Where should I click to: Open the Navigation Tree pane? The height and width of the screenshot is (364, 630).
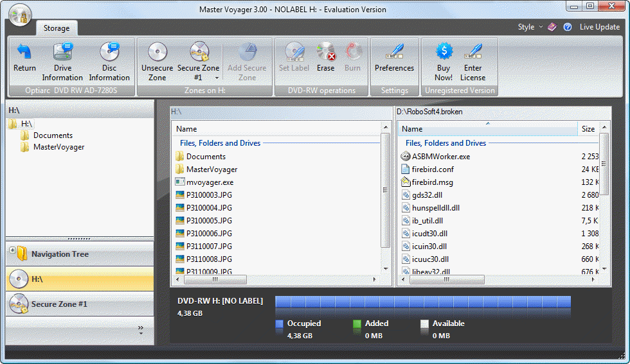tap(80, 254)
